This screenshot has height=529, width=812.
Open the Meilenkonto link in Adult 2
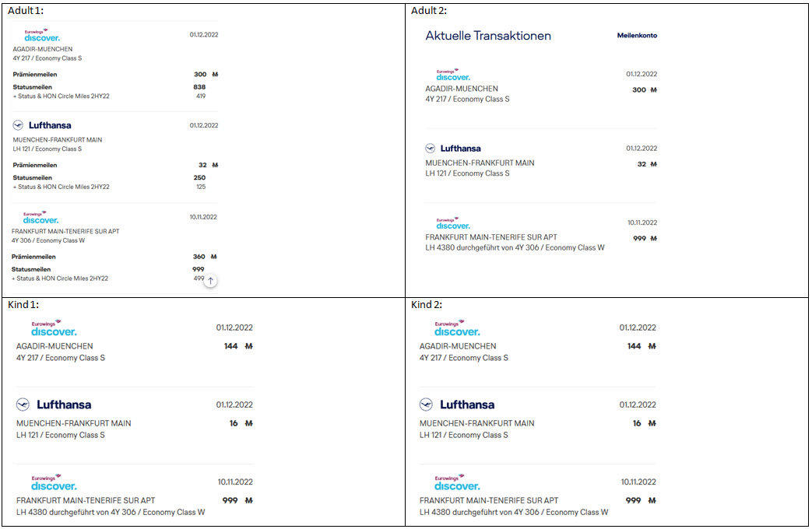point(637,36)
